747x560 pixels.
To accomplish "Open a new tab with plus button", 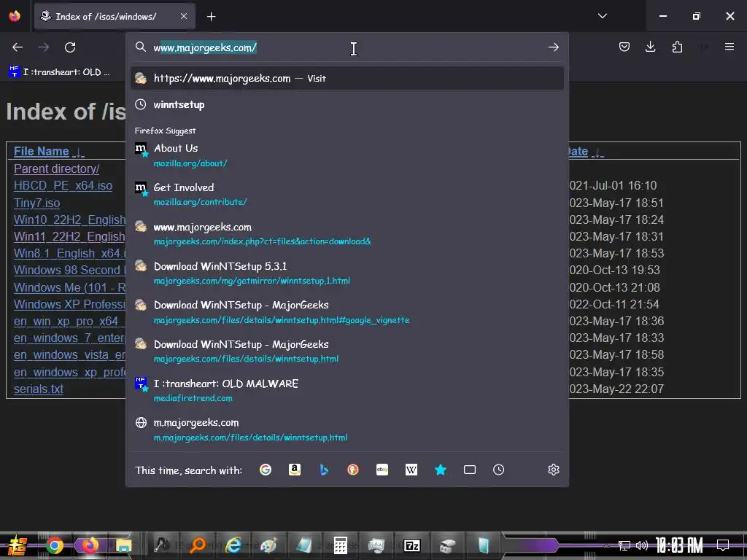I will [211, 17].
